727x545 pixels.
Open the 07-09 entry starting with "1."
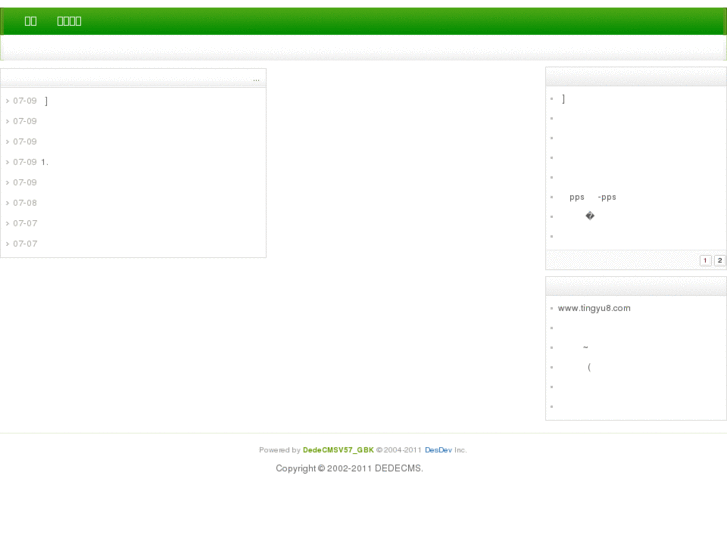coord(45,162)
